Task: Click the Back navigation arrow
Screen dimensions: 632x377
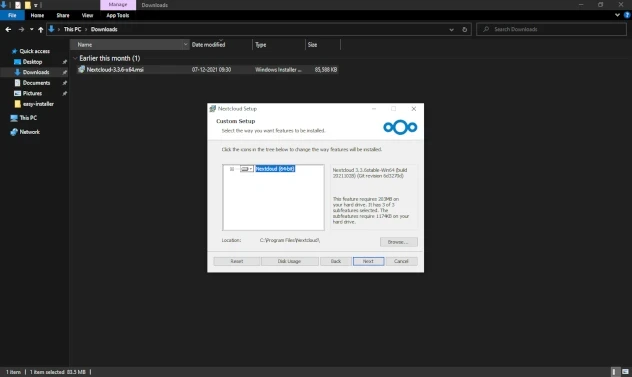Action: [x=8, y=29]
